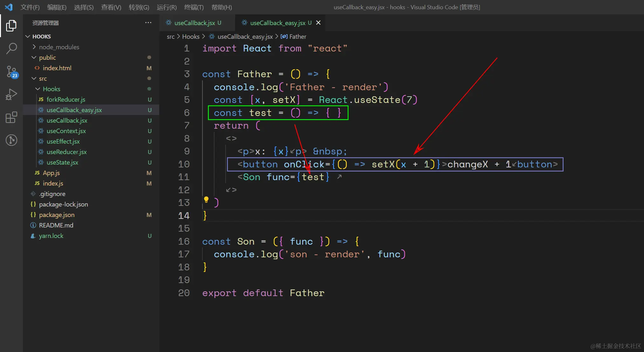Viewport: 644px width, 352px height.
Task: Open the Search view icon
Action: tap(11, 49)
